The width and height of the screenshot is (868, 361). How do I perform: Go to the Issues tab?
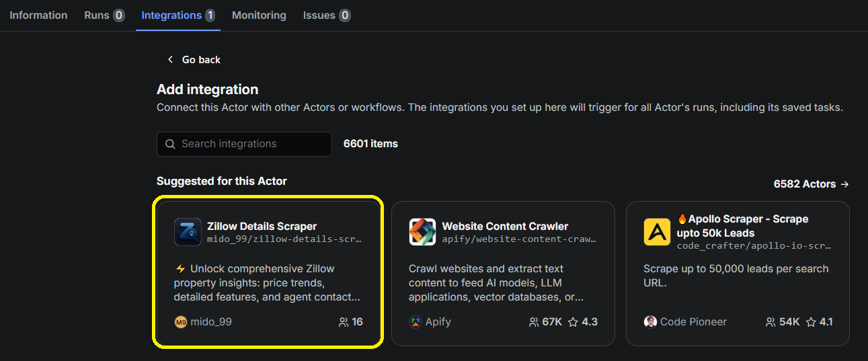tap(327, 15)
